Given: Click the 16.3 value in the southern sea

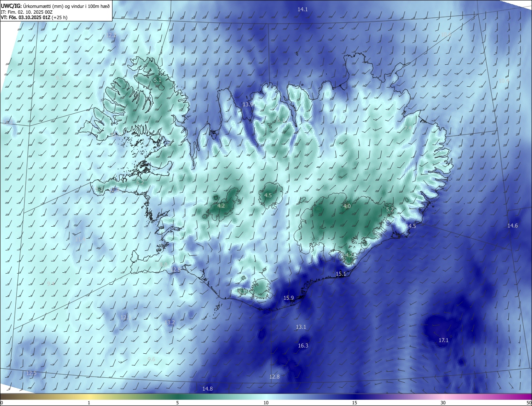Looking at the screenshot, I should pyautogui.click(x=303, y=346).
